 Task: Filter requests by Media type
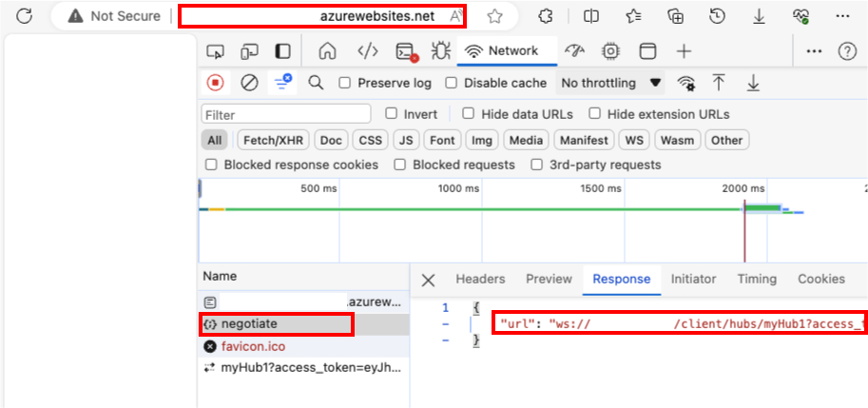[x=526, y=140]
